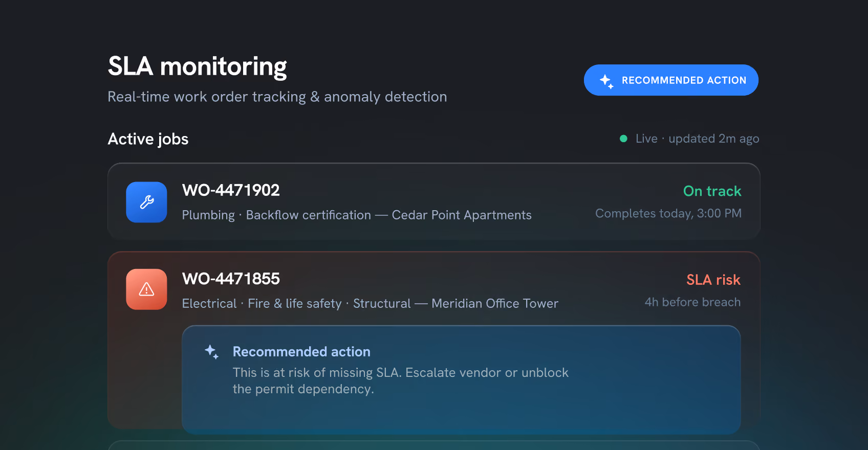Click the sparkle icon in recommendation panel

click(211, 352)
